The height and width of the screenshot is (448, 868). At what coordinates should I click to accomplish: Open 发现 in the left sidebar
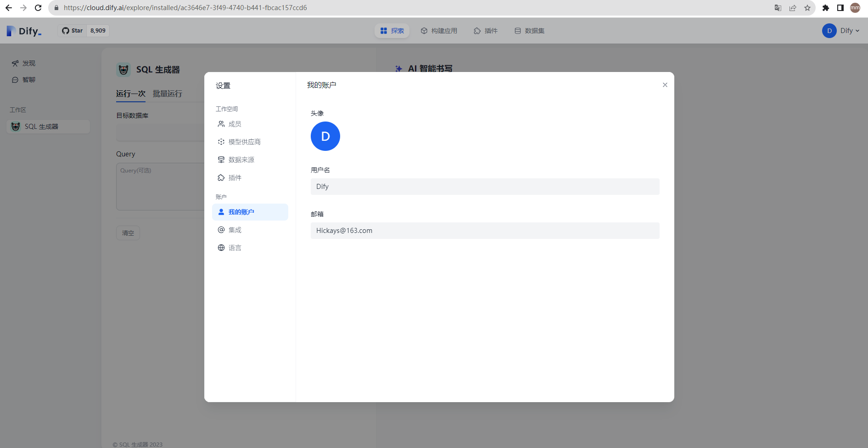pyautogui.click(x=24, y=63)
